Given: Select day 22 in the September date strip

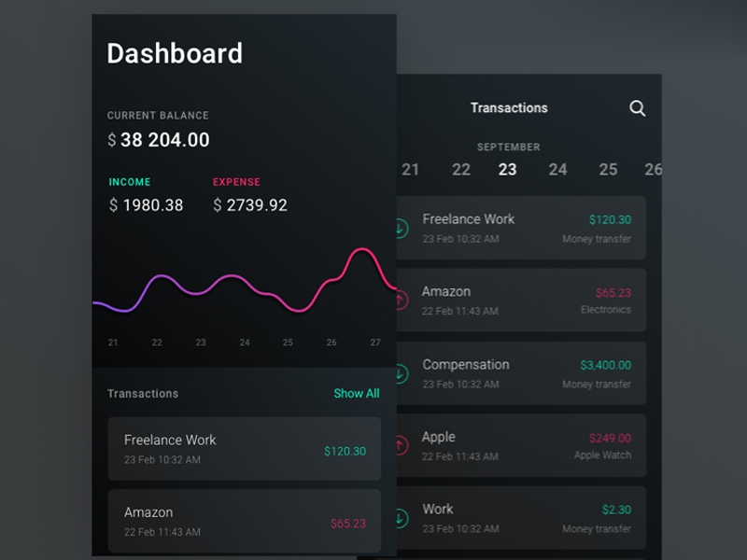Looking at the screenshot, I should (461, 170).
